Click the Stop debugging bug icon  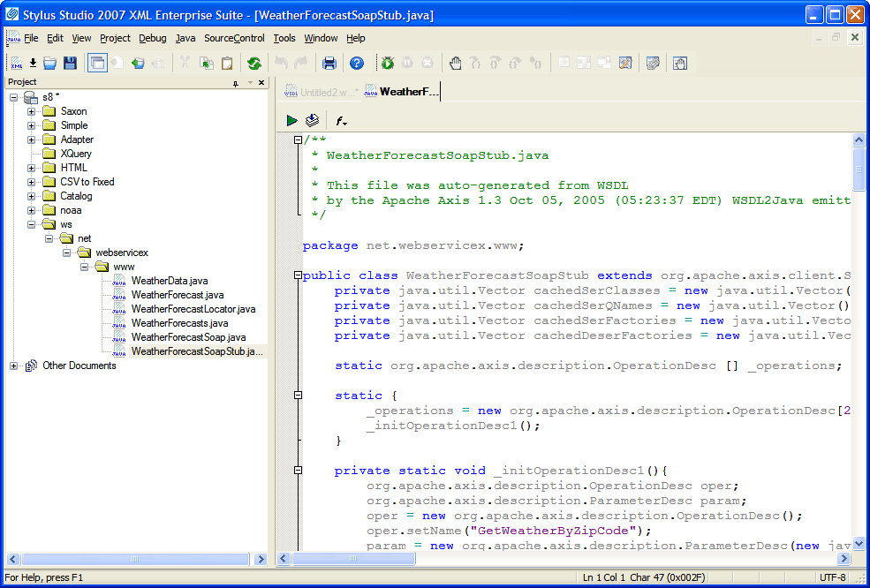click(427, 64)
